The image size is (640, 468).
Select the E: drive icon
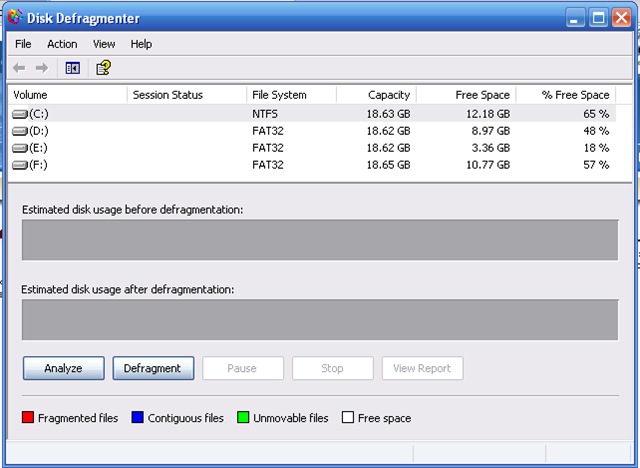[x=20, y=148]
